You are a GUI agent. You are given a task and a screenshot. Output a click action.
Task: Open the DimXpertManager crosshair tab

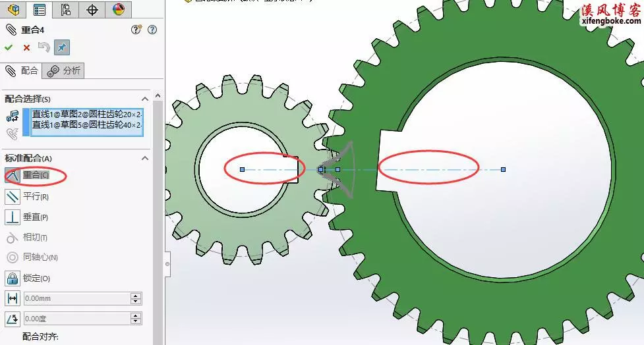[x=92, y=9]
